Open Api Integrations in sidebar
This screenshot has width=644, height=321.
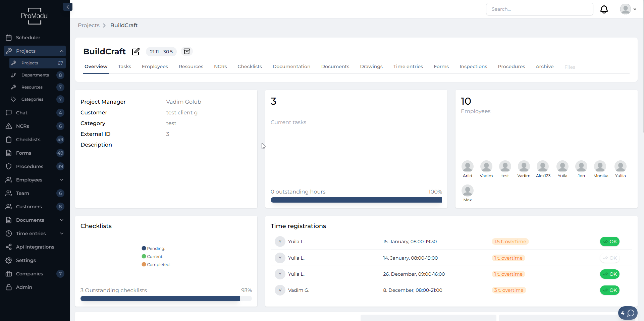[35, 247]
